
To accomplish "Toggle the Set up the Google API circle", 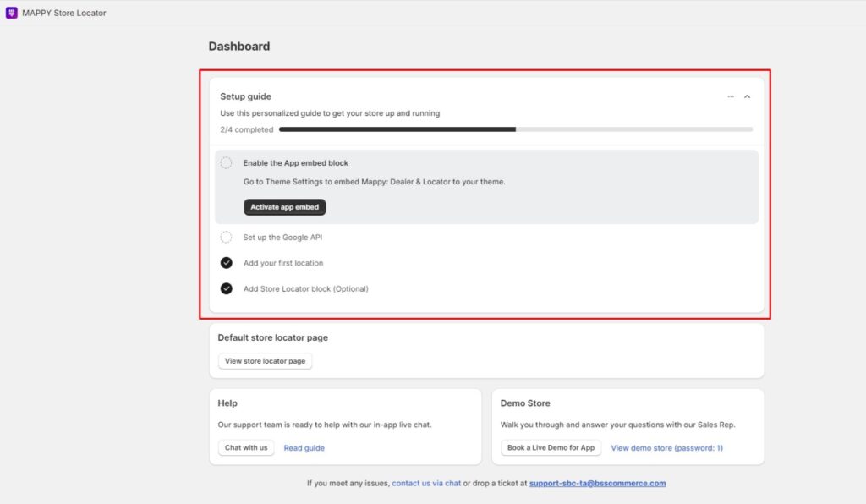I will pos(226,238).
